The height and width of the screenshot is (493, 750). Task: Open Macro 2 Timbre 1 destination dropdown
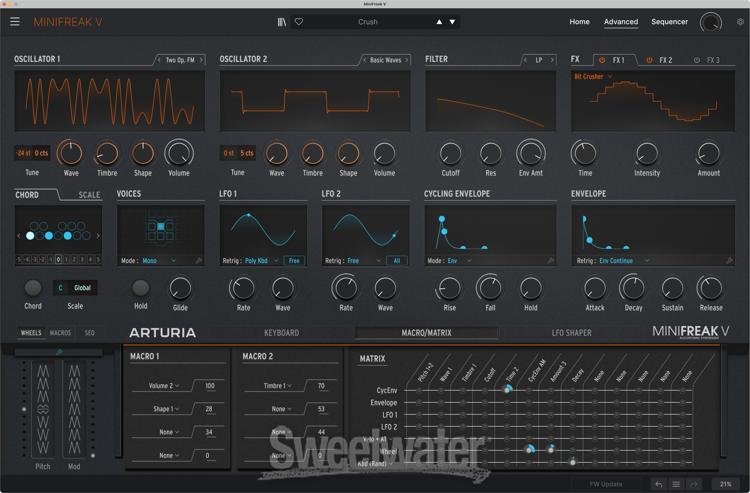tap(276, 385)
